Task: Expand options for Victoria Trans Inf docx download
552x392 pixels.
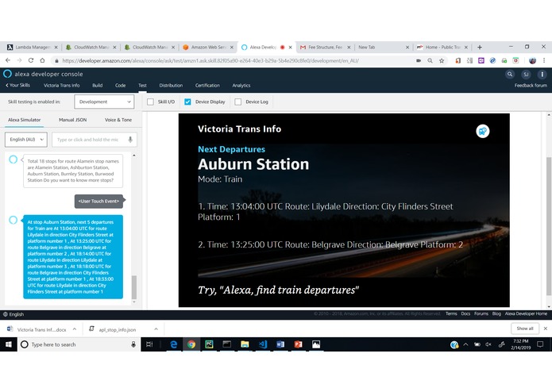Action: point(75,329)
